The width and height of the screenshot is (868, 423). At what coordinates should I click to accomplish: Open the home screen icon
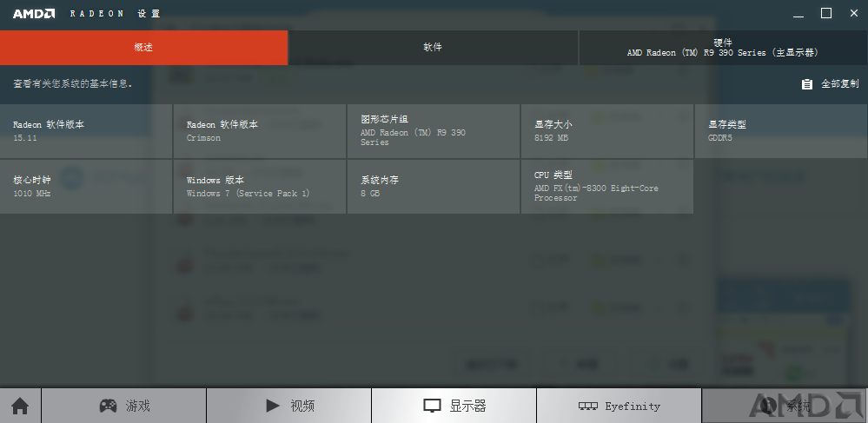point(20,406)
